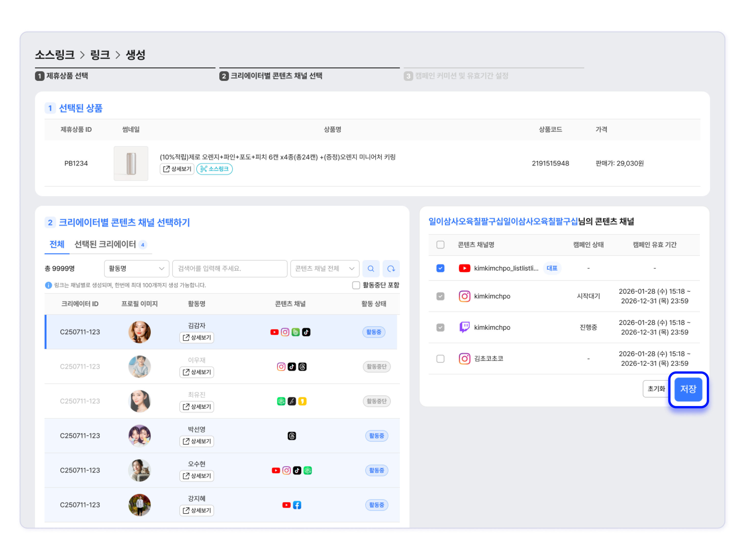Viewport: 745px width, 560px height.
Task: Select the 전체 tab
Action: tap(57, 245)
